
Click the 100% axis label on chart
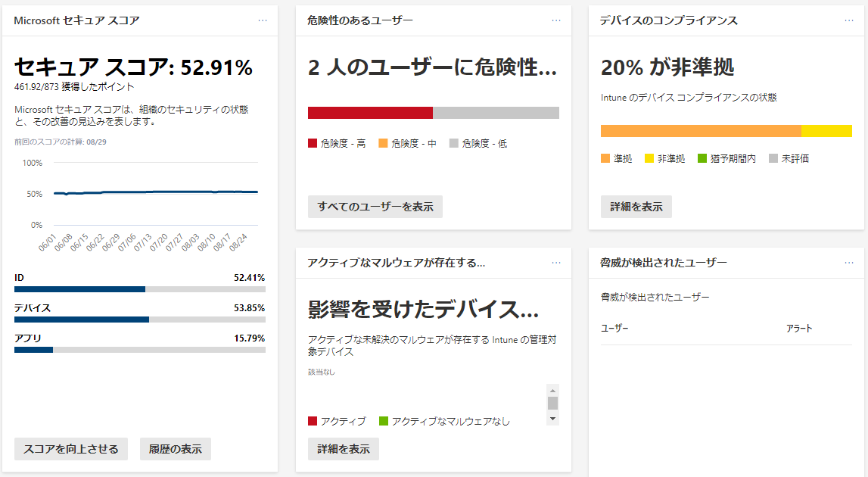click(32, 163)
